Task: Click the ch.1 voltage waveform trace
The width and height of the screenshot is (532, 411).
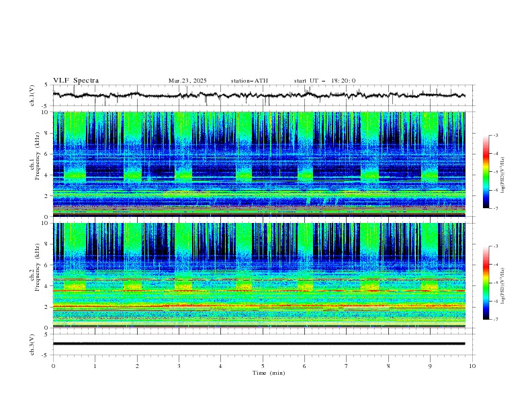Action: [x=259, y=95]
